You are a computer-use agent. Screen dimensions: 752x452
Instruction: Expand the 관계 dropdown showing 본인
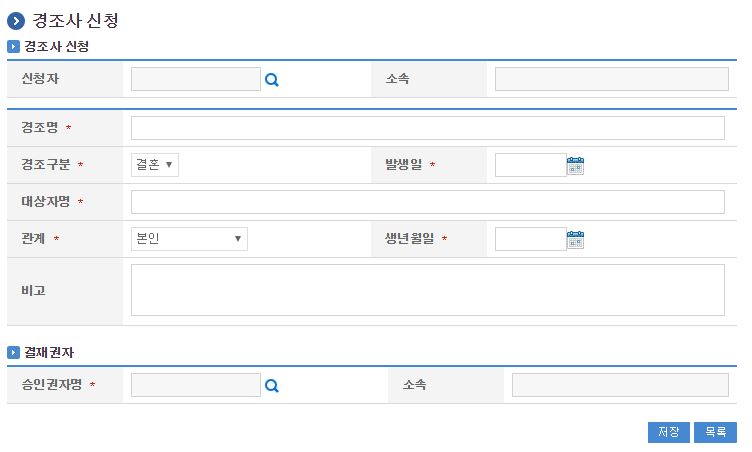coord(189,239)
